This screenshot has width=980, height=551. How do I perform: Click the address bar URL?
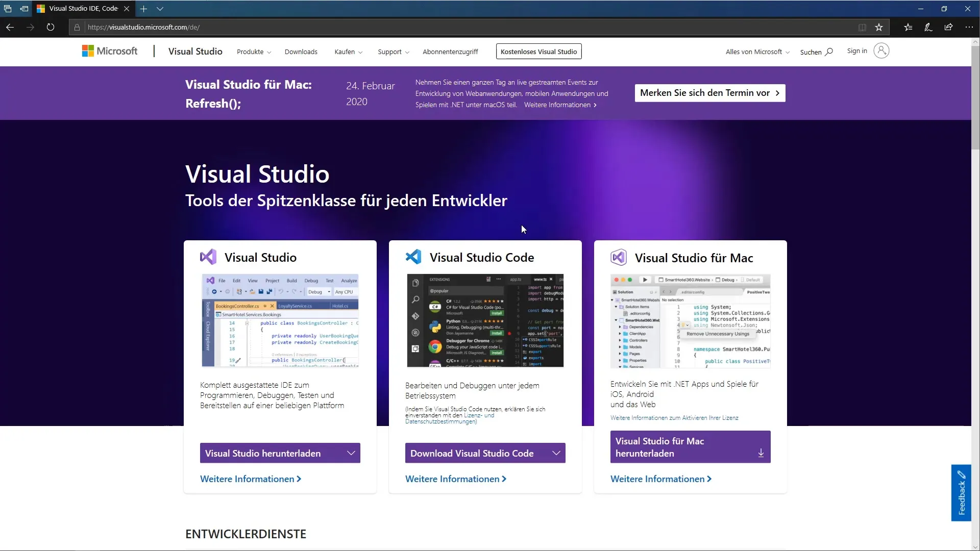point(143,28)
